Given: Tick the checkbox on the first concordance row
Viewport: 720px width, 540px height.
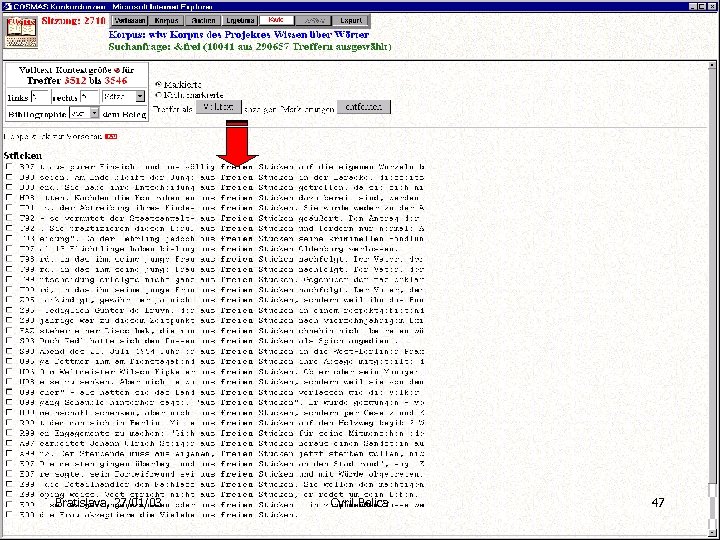Looking at the screenshot, I should [9, 166].
